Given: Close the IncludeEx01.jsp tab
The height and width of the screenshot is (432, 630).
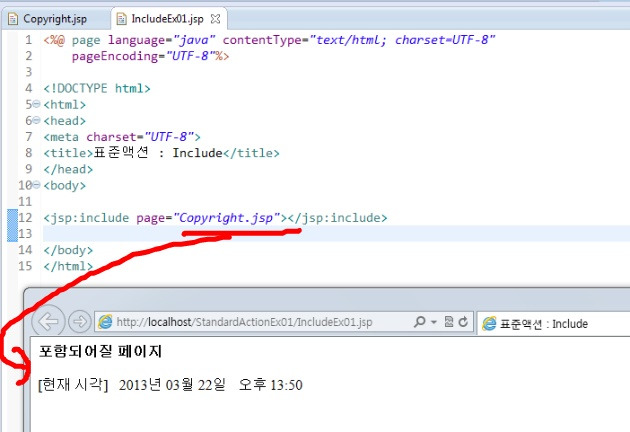Looking at the screenshot, I should click(216, 19).
